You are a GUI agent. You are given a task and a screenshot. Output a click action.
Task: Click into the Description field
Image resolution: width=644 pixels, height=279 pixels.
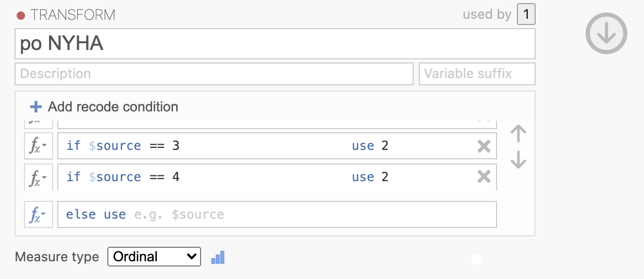214,74
